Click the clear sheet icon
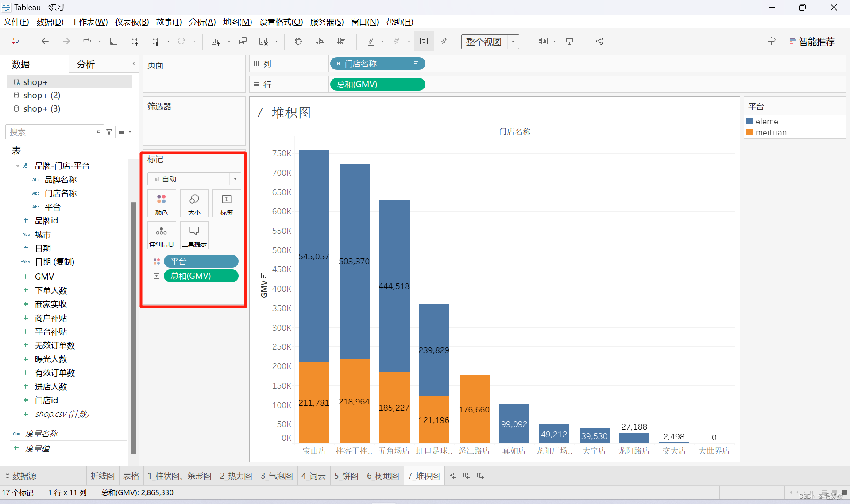Screen dimensions: 850x504 click(263, 41)
